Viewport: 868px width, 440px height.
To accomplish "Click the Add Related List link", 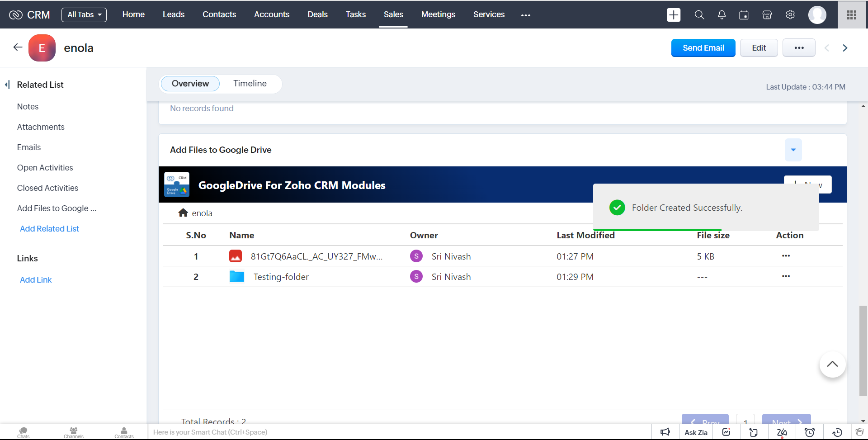I will point(49,229).
